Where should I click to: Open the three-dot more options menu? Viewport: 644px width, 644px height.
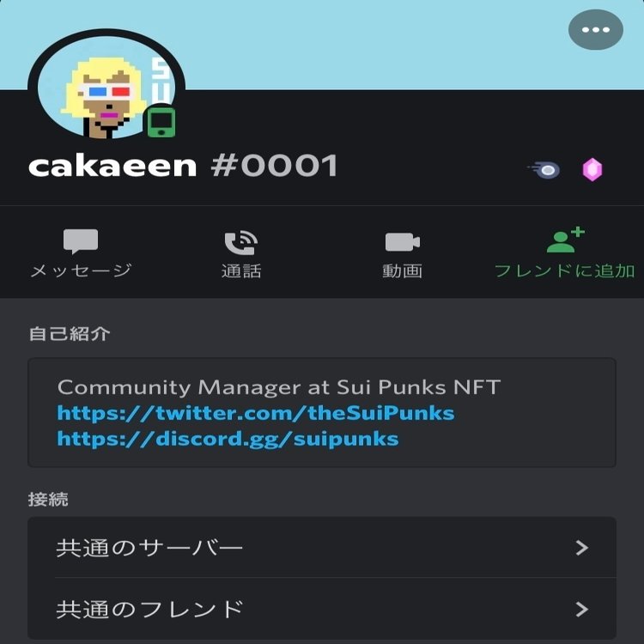click(596, 29)
